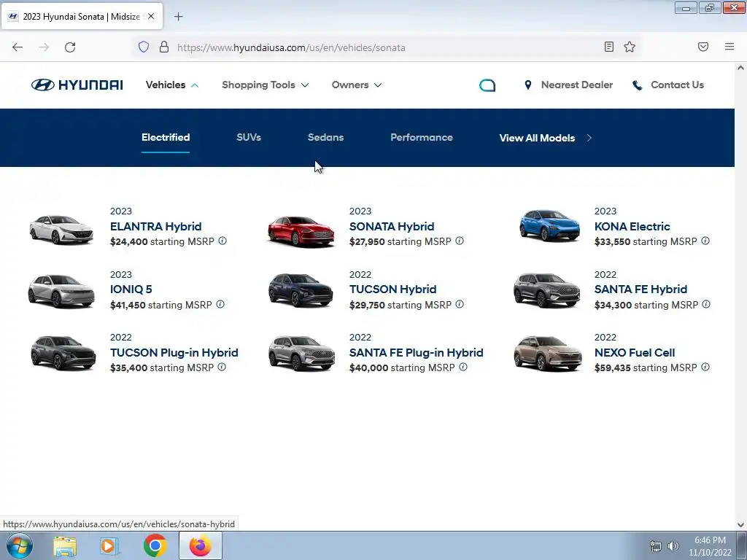The image size is (747, 560).
Task: Open the chat bubble icon
Action: (x=487, y=85)
